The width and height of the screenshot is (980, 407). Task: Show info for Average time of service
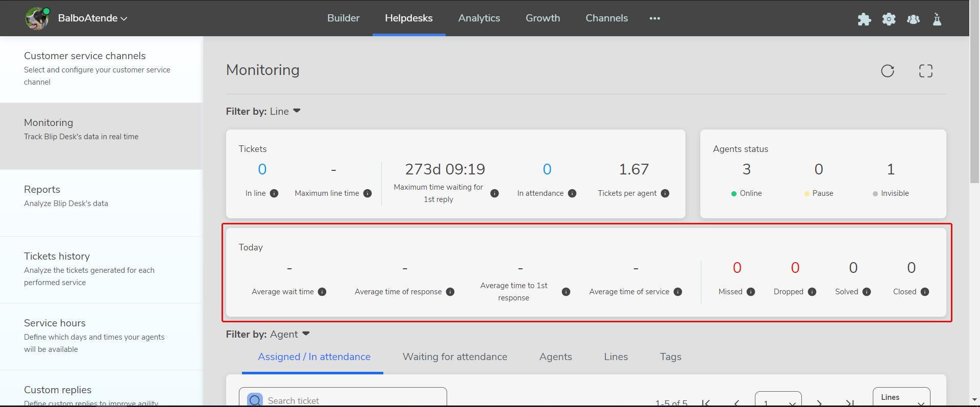coord(678,292)
